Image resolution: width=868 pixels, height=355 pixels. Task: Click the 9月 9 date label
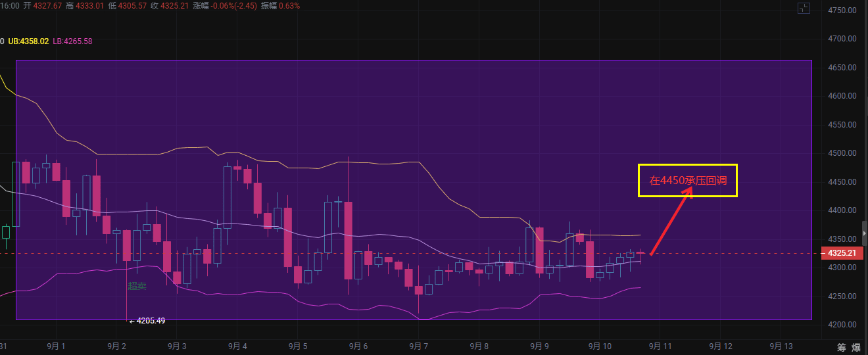539,346
